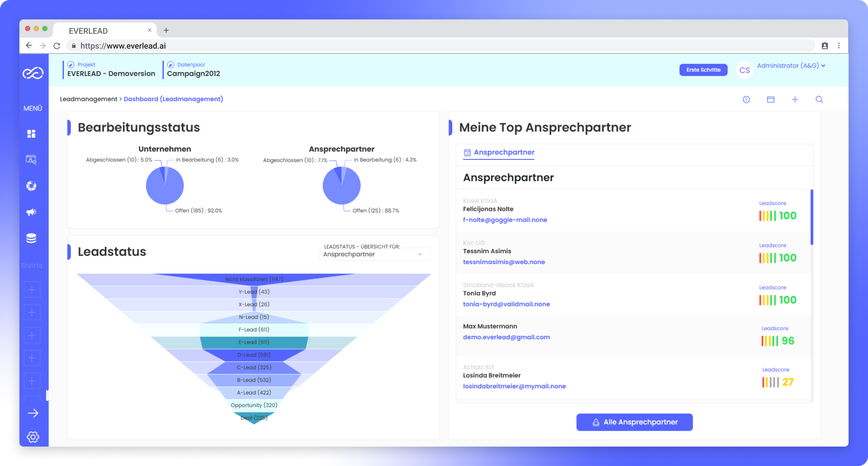Select the Ansprechpartner tab
The height and width of the screenshot is (466, 868).
[499, 153]
